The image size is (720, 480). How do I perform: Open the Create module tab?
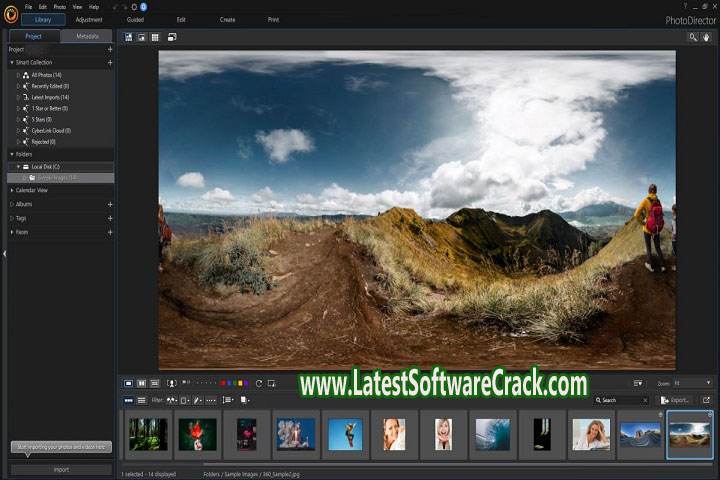click(227, 20)
